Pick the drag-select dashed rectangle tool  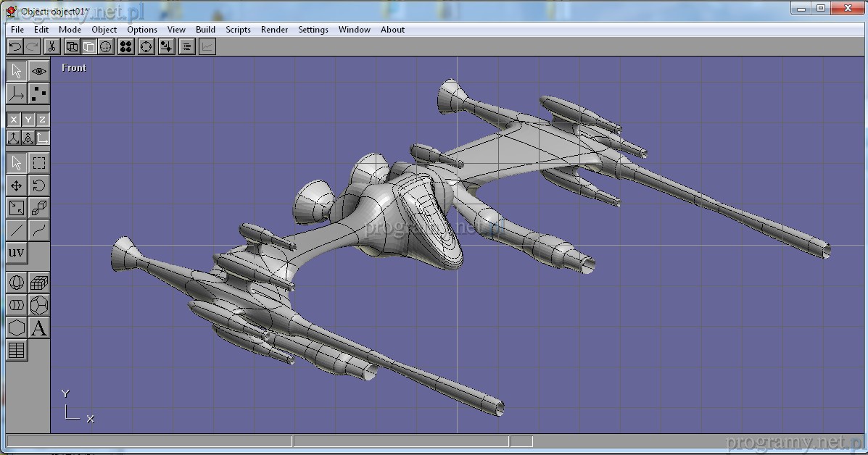[x=39, y=163]
